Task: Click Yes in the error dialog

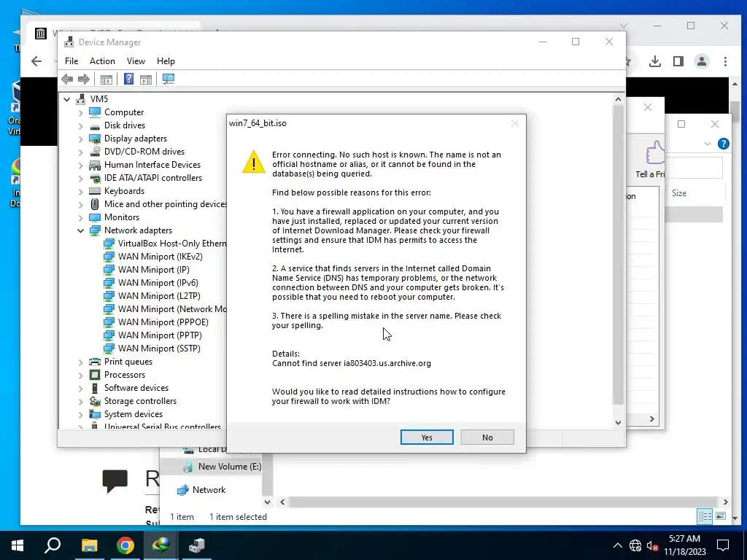Action: (427, 437)
